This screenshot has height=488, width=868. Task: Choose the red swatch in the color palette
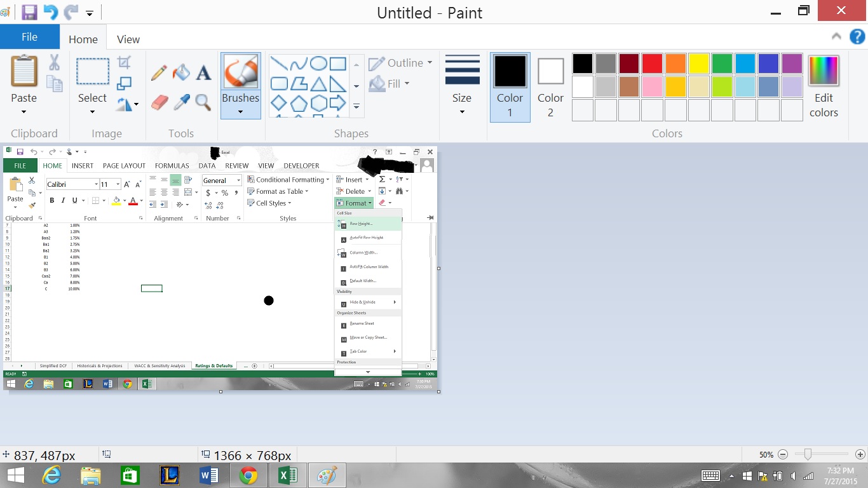[652, 64]
